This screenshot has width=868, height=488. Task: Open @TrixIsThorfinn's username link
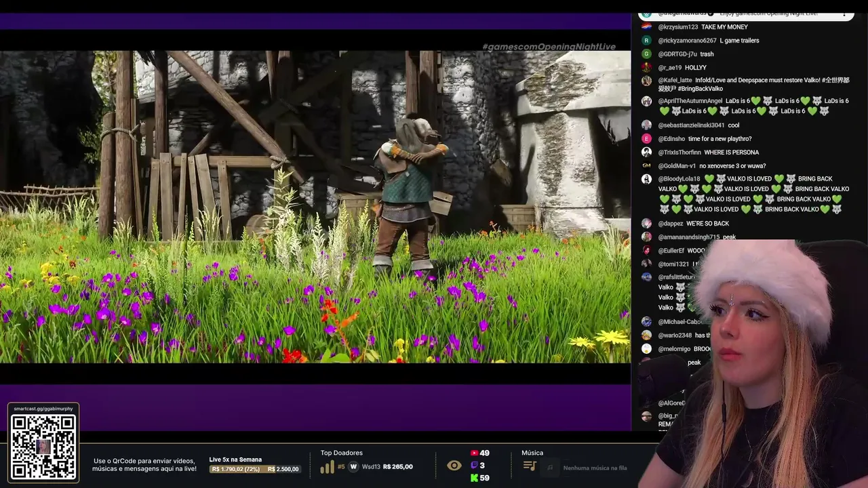click(x=679, y=152)
